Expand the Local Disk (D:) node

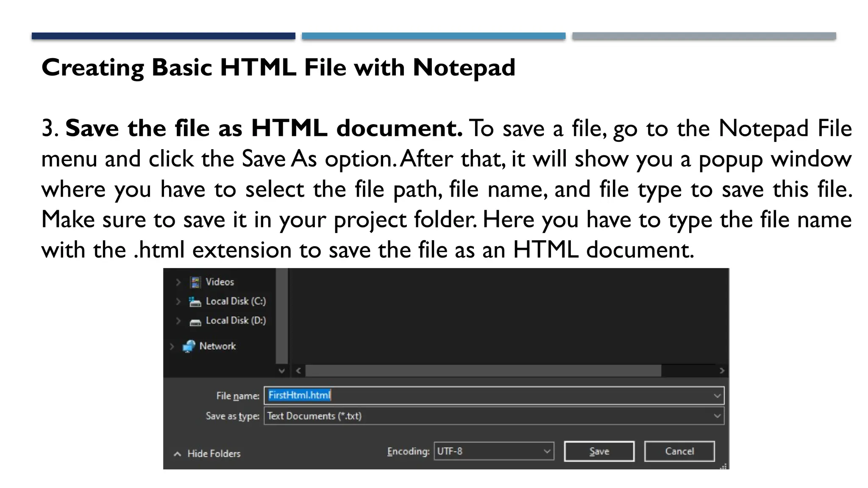[178, 321]
